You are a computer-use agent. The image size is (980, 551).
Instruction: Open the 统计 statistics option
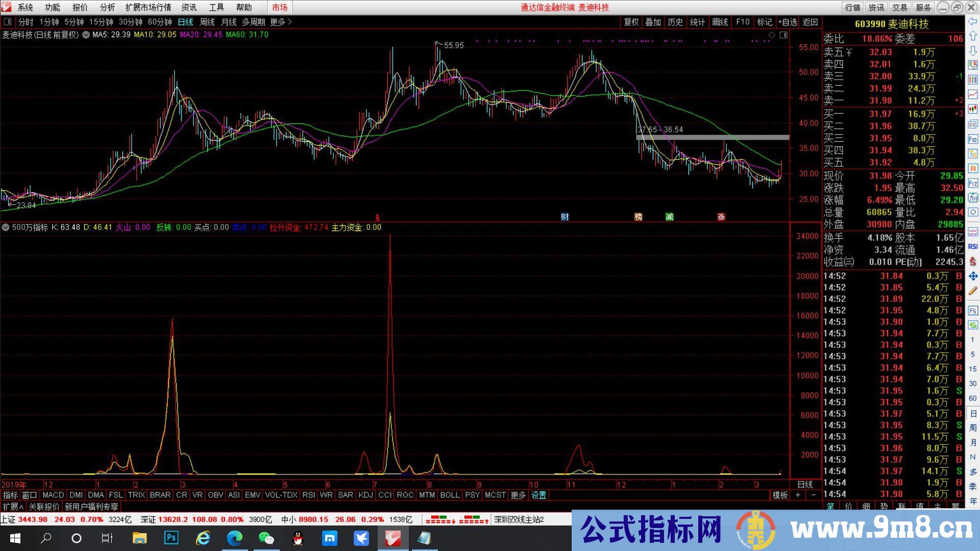[697, 22]
